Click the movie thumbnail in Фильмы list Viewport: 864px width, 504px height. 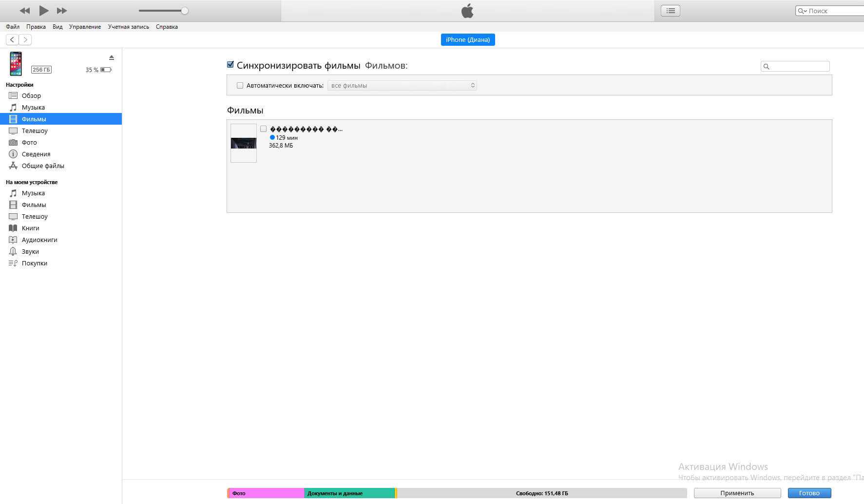[x=244, y=143]
